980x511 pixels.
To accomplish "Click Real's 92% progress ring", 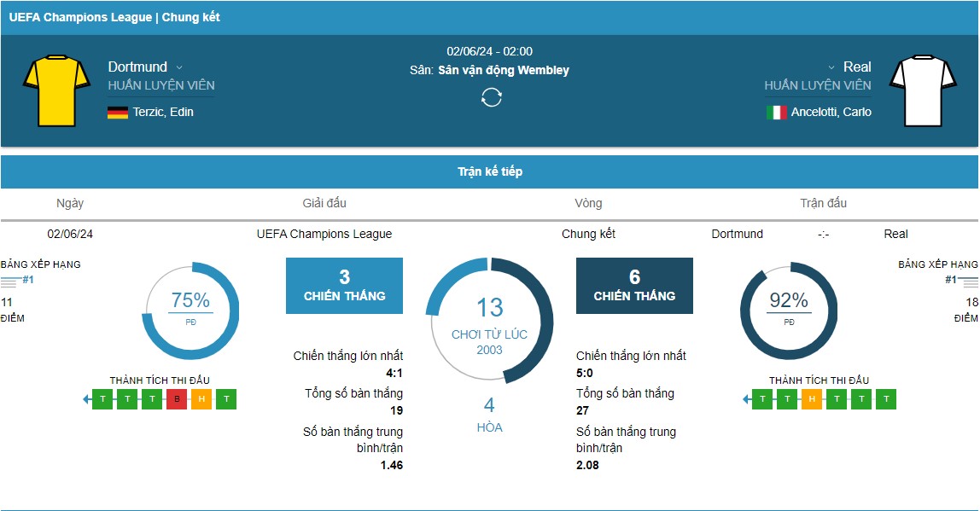I will tap(789, 311).
